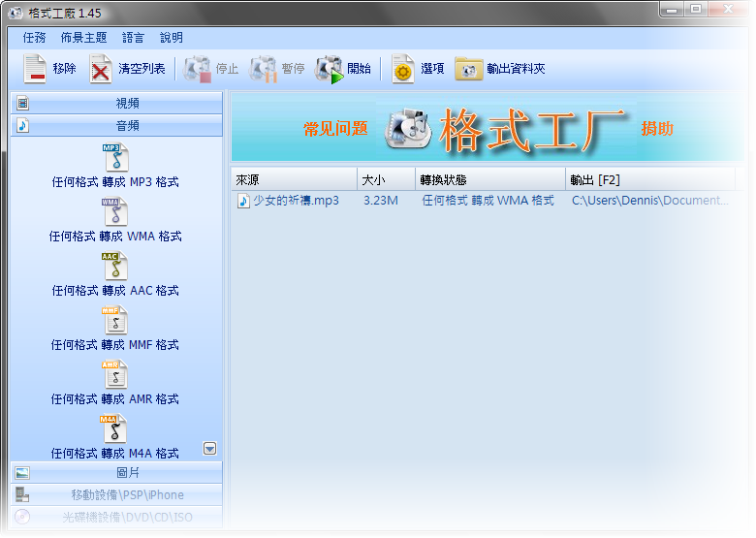Pick the M4A format conversion icon
The width and height of the screenshot is (756, 538).
pyautogui.click(x=113, y=428)
